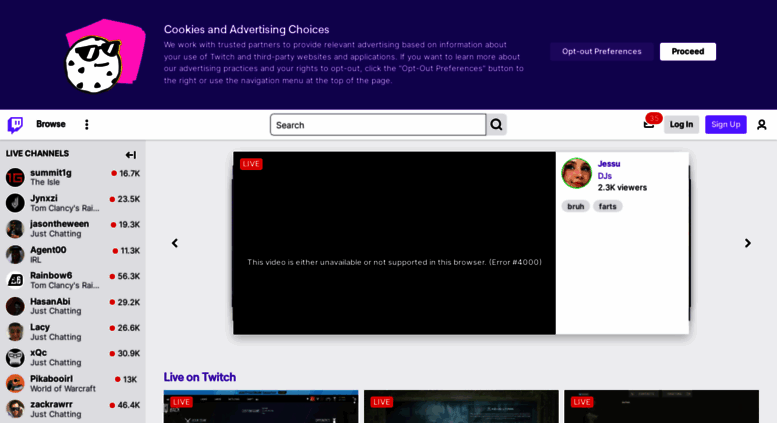Click zackrawrr channel name

(x=51, y=405)
